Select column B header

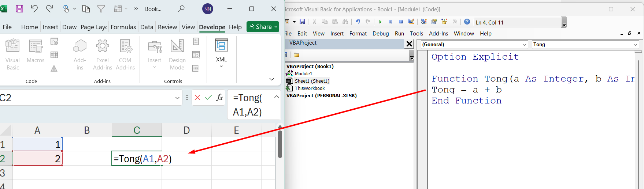tap(87, 130)
